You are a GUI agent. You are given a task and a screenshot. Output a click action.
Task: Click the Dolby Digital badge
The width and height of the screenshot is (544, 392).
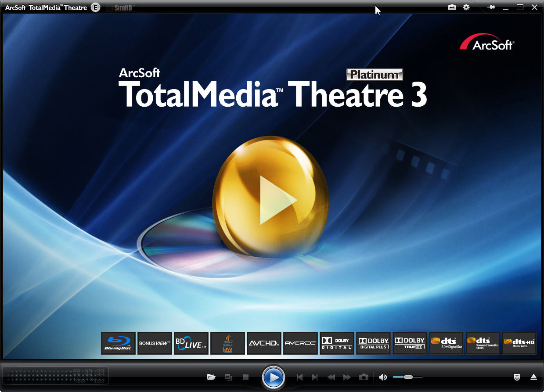(x=337, y=343)
